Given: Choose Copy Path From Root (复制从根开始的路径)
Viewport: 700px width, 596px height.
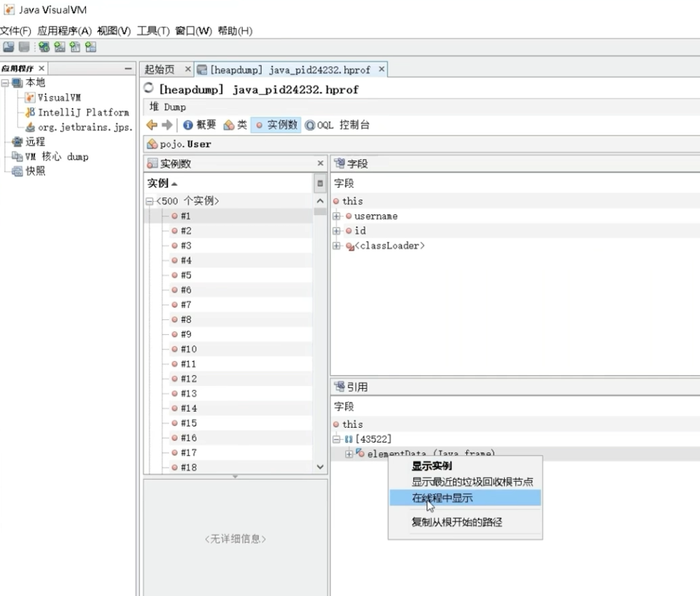Looking at the screenshot, I should click(465, 522).
